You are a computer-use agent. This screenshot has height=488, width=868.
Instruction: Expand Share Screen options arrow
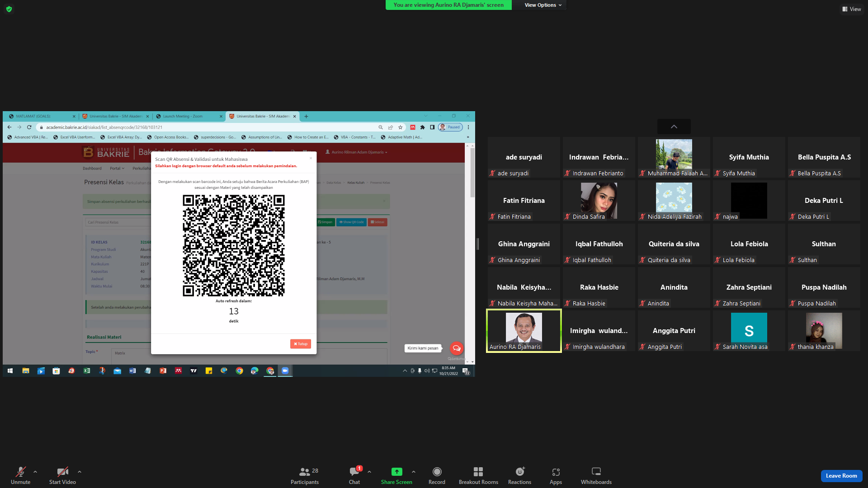414,472
